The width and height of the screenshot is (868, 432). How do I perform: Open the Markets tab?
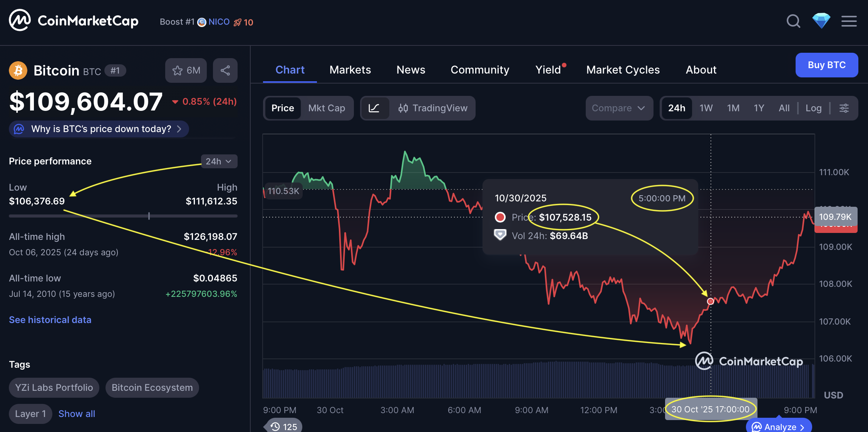tap(350, 70)
